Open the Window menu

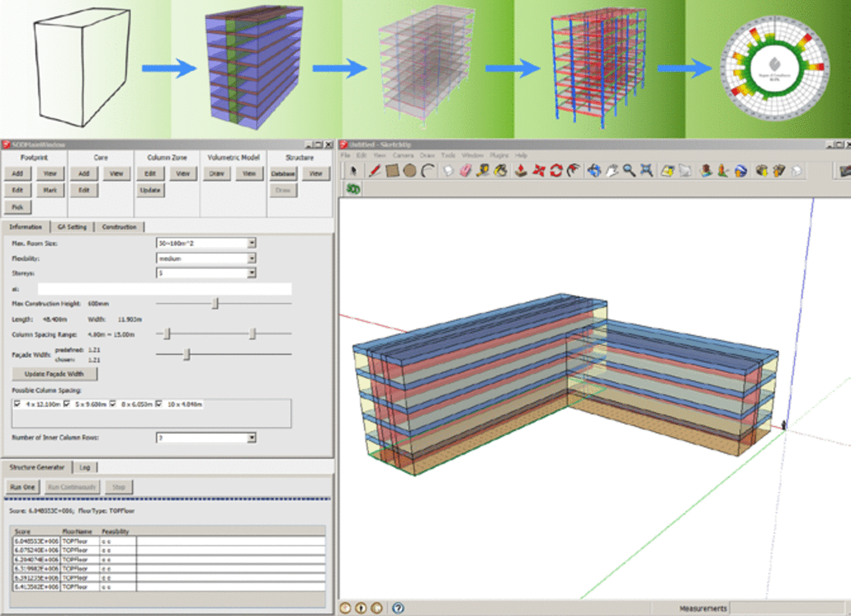[x=472, y=156]
